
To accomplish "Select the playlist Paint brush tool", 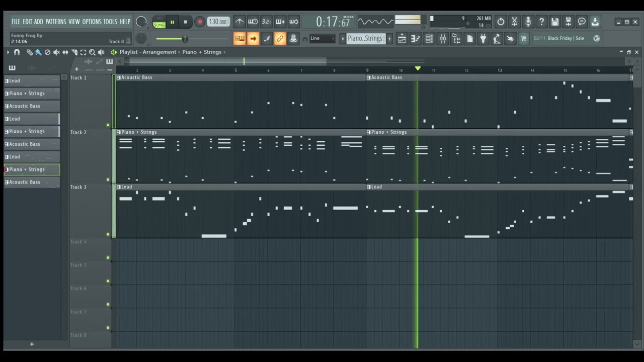I will click(x=38, y=52).
